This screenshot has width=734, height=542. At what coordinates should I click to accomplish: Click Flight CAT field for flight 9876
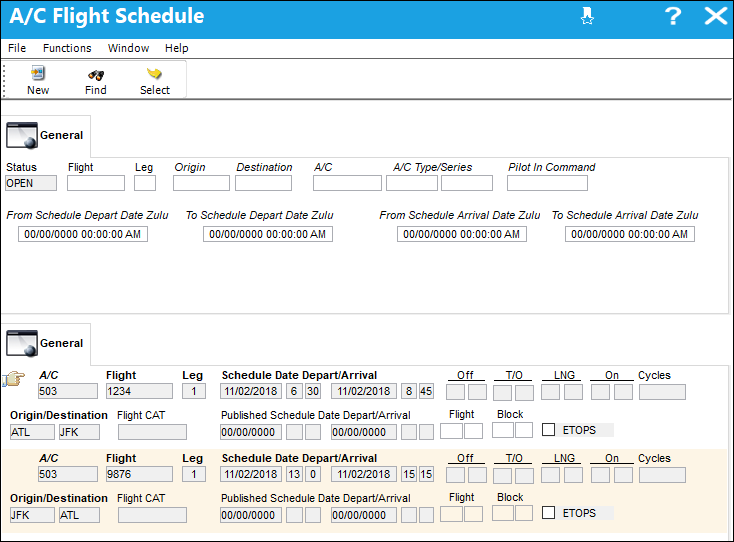click(x=152, y=515)
